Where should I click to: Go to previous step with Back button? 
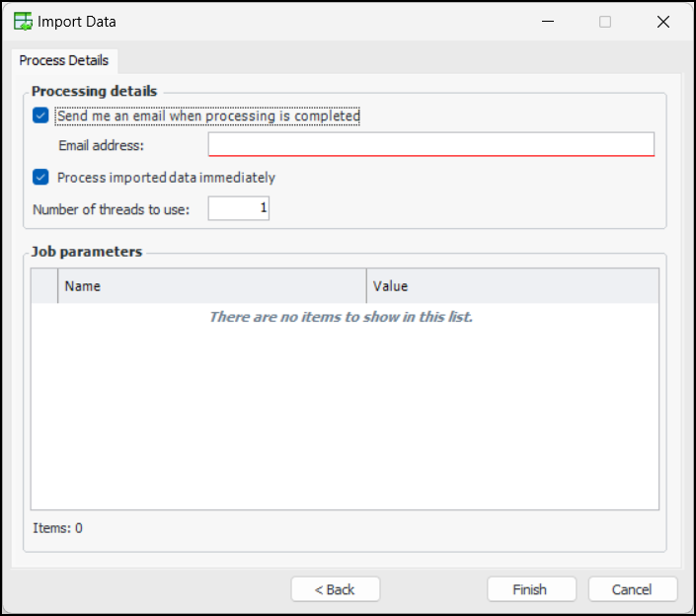[335, 589]
